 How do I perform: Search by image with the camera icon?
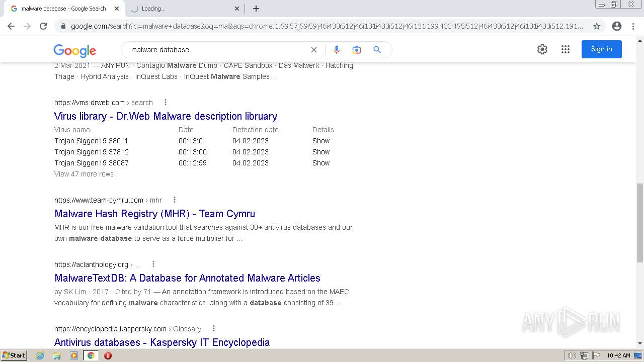click(x=357, y=50)
